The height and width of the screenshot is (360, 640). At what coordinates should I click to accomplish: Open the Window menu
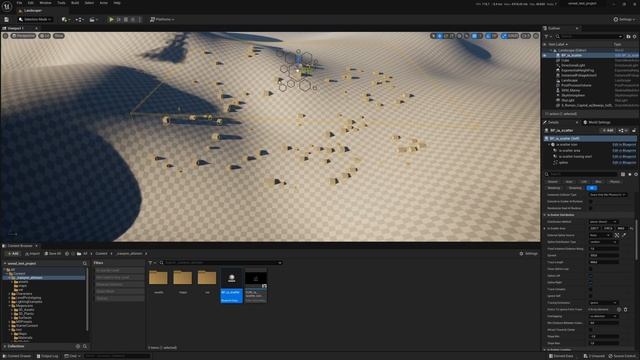tap(45, 3)
